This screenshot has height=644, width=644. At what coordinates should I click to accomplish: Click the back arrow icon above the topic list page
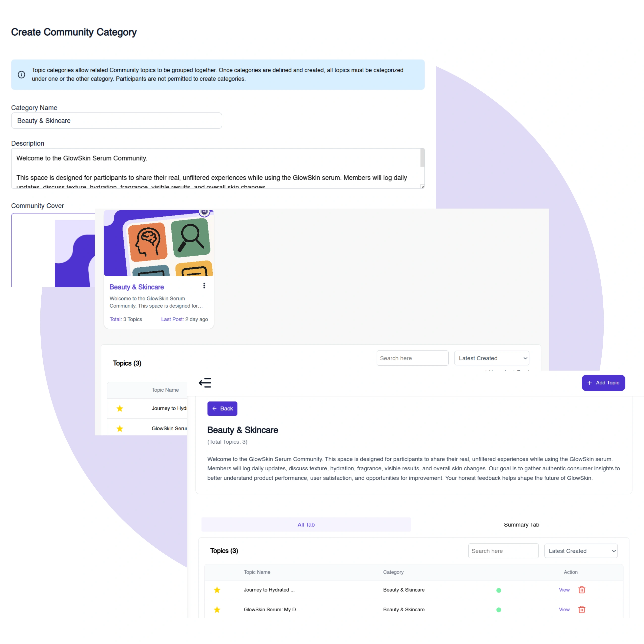coord(205,383)
